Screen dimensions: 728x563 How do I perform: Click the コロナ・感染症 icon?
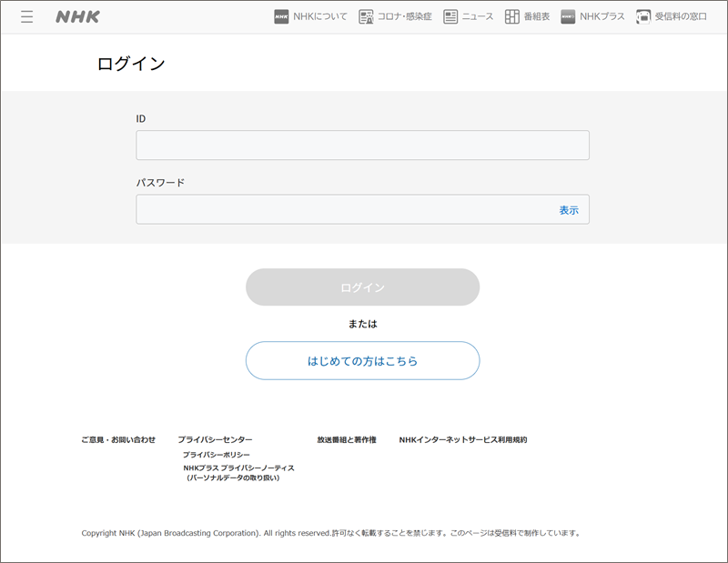pos(367,16)
